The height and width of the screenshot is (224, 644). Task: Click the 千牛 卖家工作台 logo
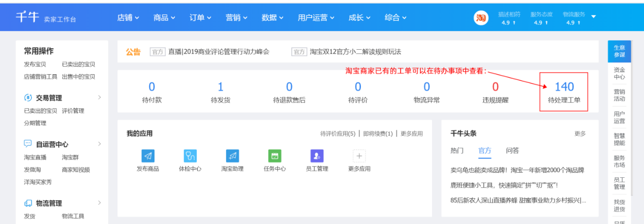[x=46, y=18]
